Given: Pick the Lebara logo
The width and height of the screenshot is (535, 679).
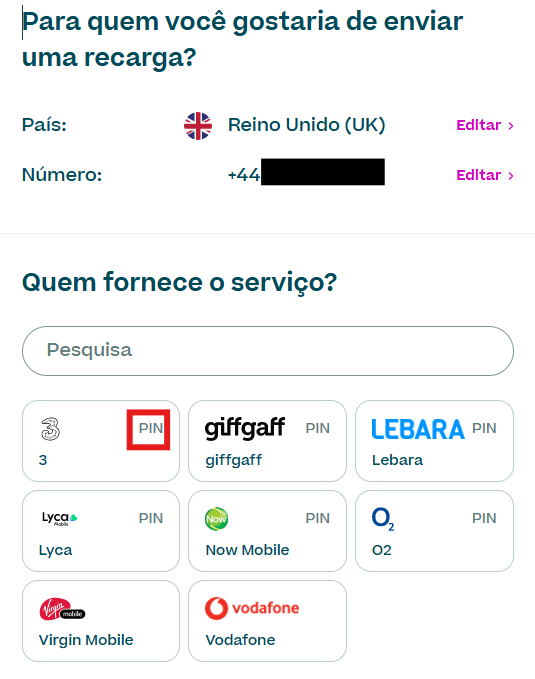Looking at the screenshot, I should pyautogui.click(x=418, y=429).
